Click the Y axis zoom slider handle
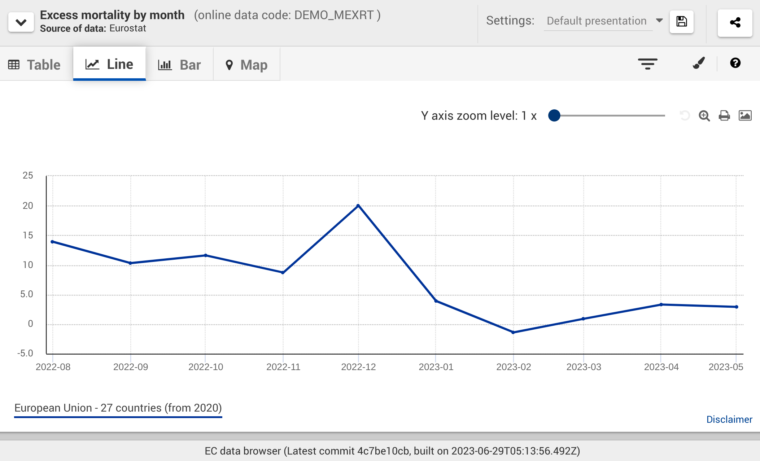Screen dimensions: 760x461 pos(554,116)
